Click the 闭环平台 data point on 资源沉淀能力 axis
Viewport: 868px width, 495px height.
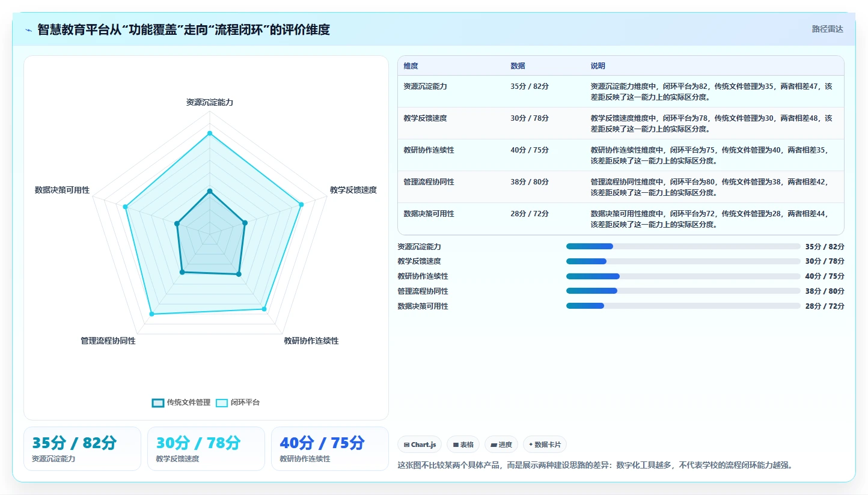click(210, 133)
